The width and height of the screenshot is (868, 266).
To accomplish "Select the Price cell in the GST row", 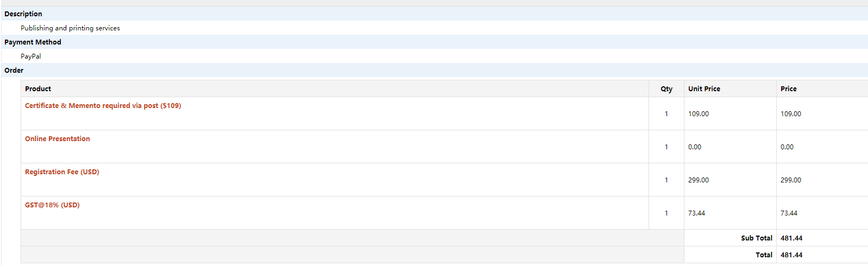I will point(789,213).
